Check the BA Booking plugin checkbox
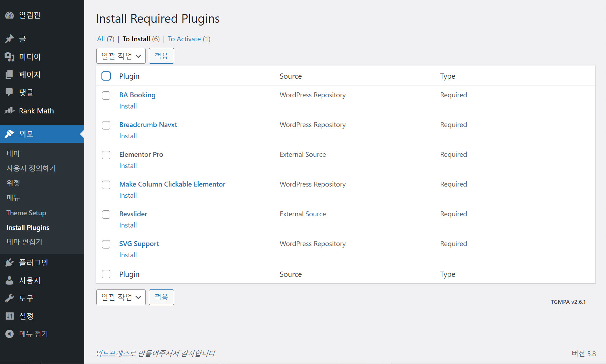The width and height of the screenshot is (606, 364). (x=106, y=96)
